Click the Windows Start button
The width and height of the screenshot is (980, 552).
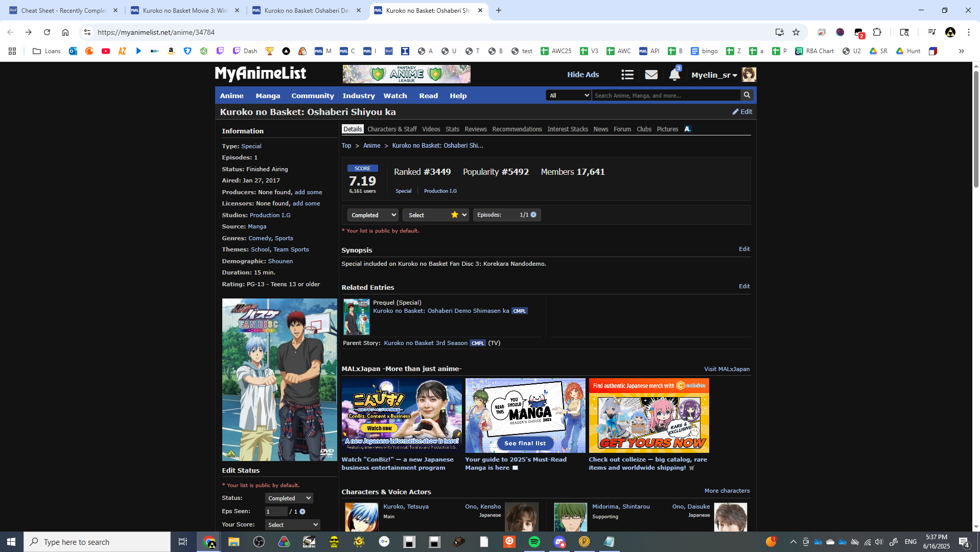[11, 542]
